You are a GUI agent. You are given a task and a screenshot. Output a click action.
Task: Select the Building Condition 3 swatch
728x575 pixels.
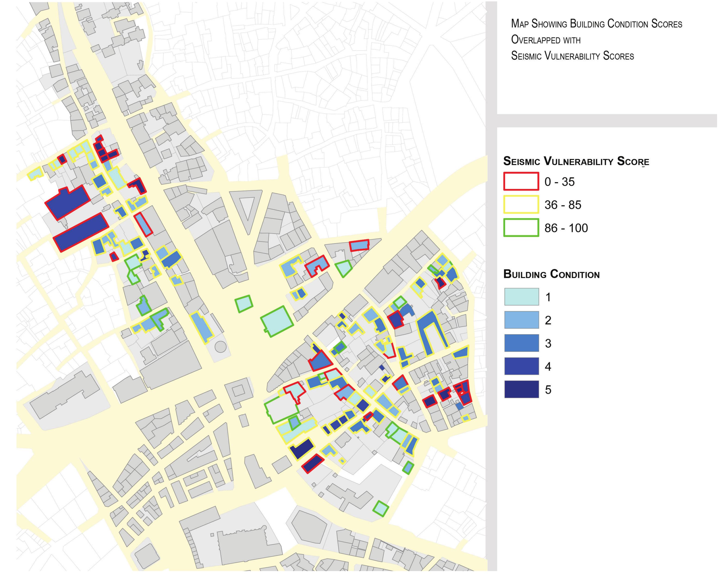point(521,343)
